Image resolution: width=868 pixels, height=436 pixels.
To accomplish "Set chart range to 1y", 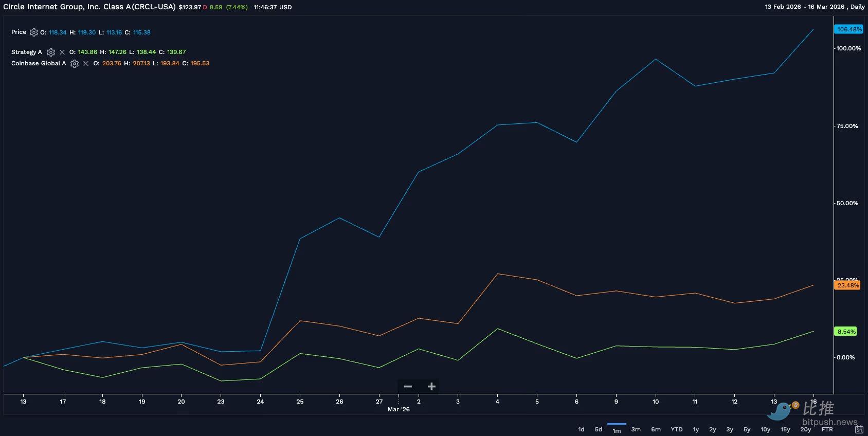I will [x=696, y=429].
